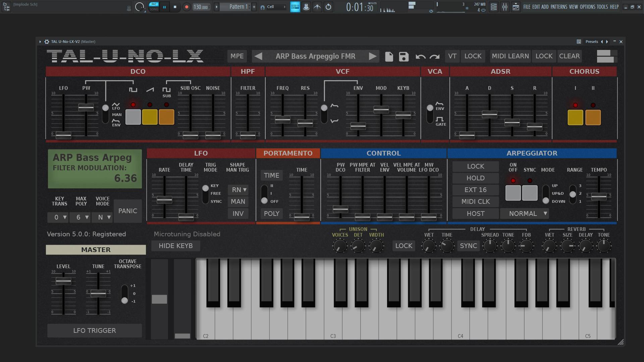Viewport: 644px width, 362px height.
Task: Go to the next preset with the right arrow
Action: [x=373, y=56]
